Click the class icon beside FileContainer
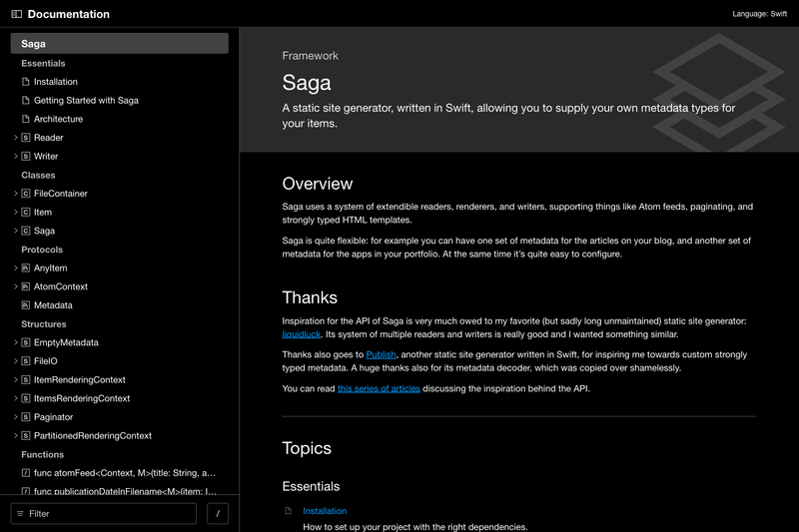Image resolution: width=799 pixels, height=532 pixels. (26, 194)
